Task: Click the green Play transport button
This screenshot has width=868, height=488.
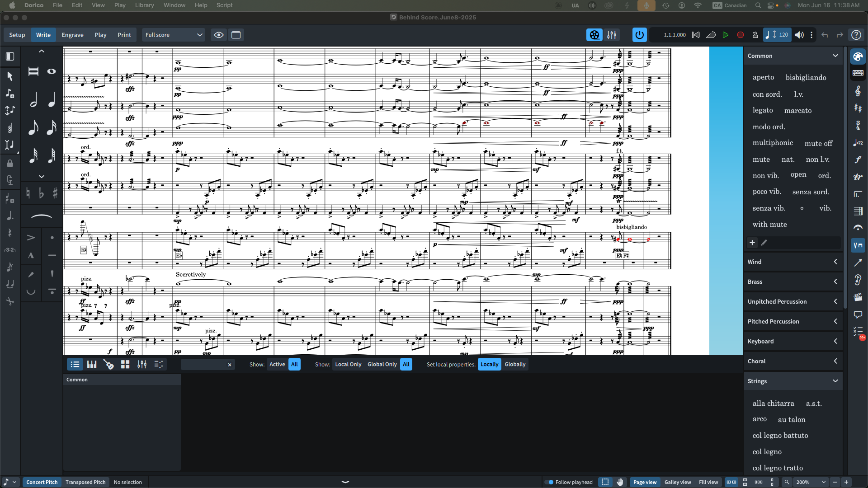Action: coord(726,35)
